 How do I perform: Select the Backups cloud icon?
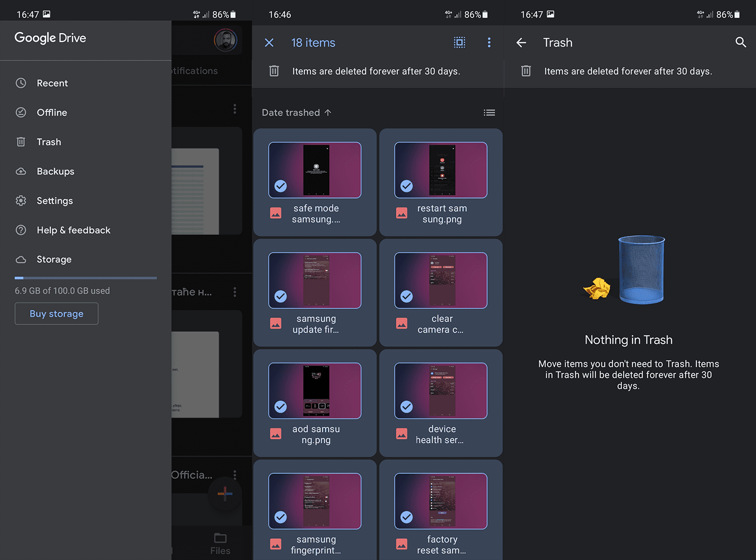(x=21, y=171)
